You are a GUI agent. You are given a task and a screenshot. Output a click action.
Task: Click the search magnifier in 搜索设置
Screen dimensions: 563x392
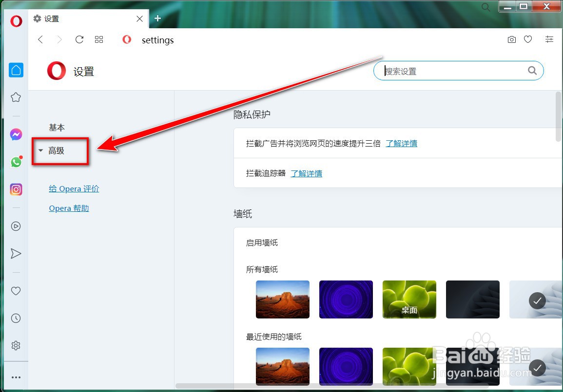point(532,71)
